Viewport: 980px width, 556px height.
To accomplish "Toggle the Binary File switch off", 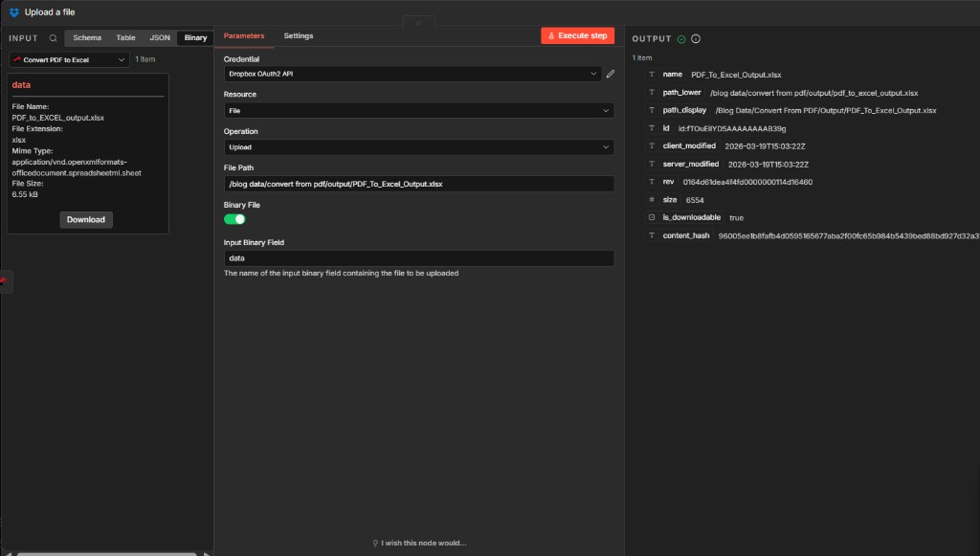I will point(234,219).
